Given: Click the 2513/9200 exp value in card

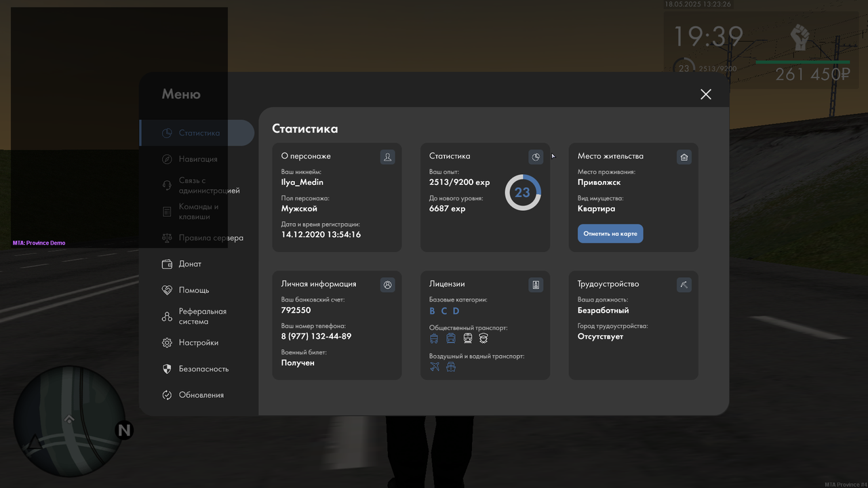Looking at the screenshot, I should pyautogui.click(x=460, y=182).
